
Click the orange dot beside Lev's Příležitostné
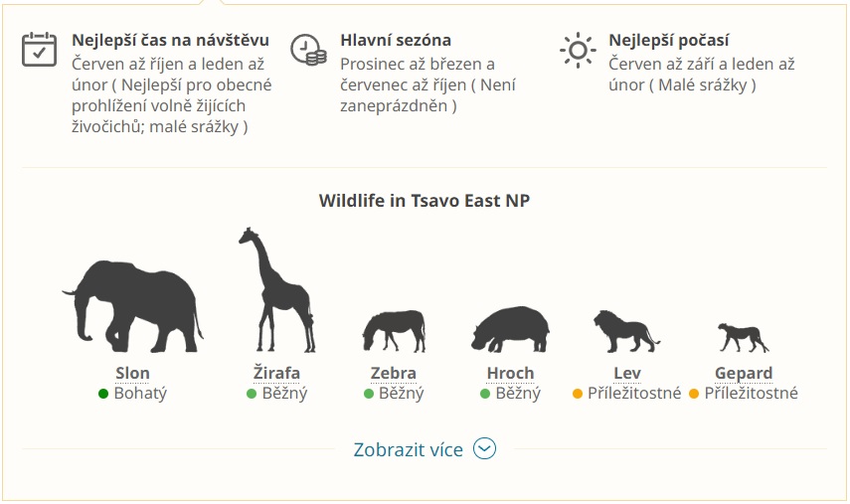click(578, 394)
